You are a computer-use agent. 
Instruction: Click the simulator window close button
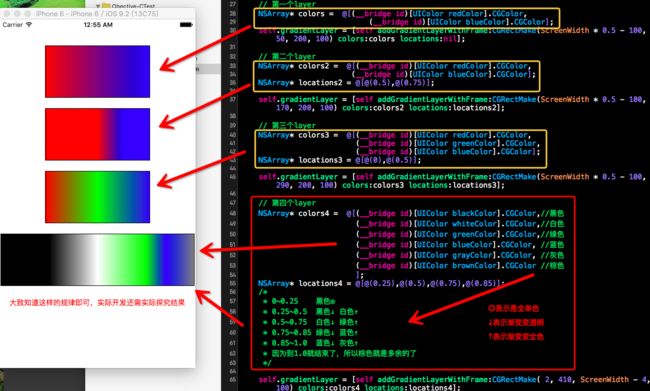[7, 14]
